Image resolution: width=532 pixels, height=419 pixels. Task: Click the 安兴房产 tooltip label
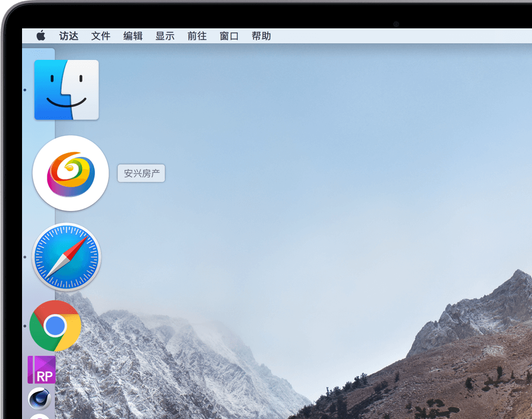click(141, 173)
